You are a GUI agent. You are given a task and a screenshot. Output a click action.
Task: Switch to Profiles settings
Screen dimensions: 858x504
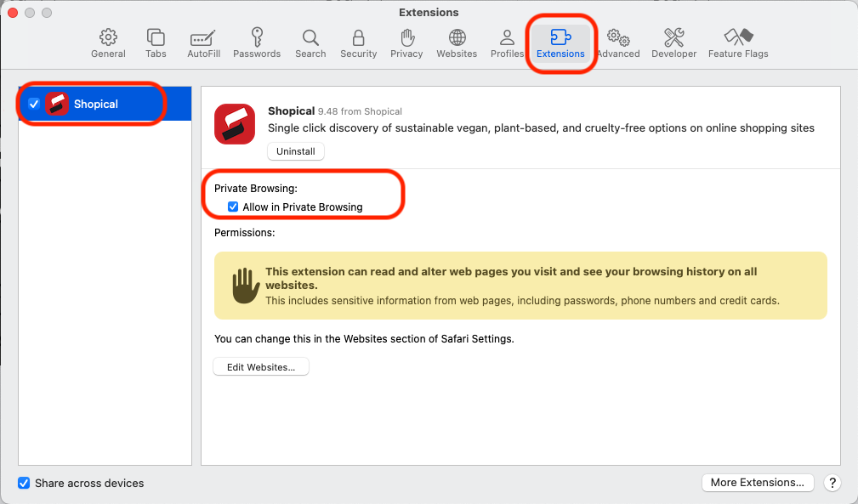(x=507, y=43)
